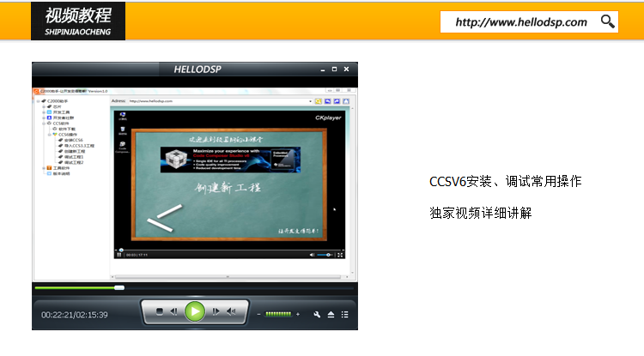The height and width of the screenshot is (356, 644).
Task: Click the eject icon
Action: 331,315
